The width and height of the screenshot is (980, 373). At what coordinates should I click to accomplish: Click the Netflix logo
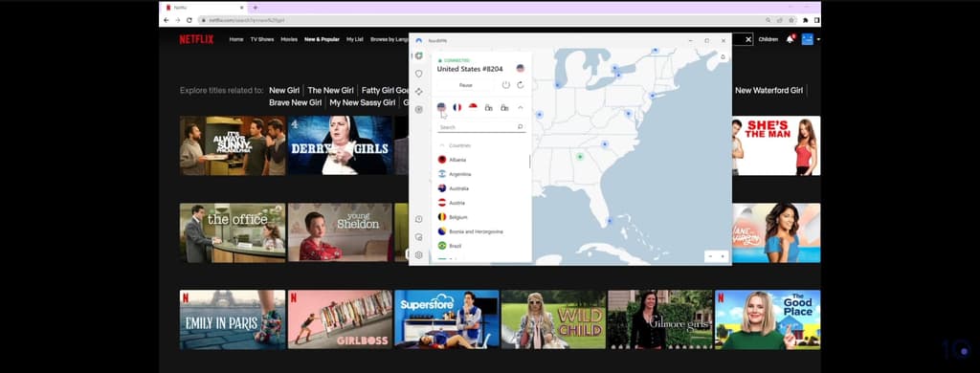[196, 39]
